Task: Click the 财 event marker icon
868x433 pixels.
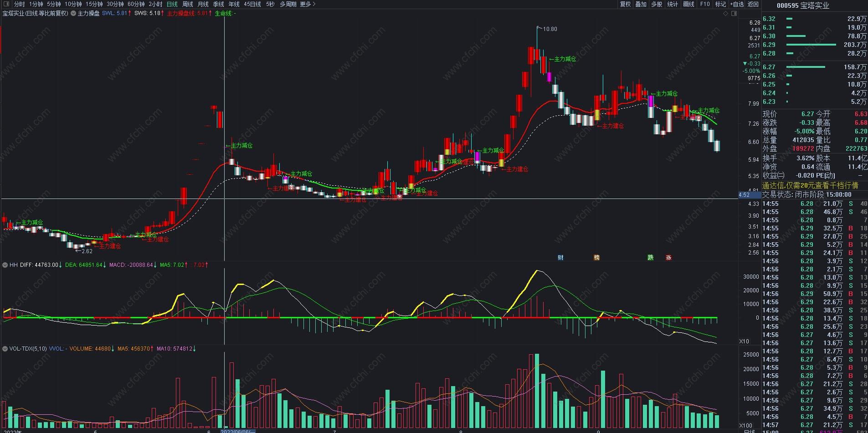Action: click(x=560, y=258)
